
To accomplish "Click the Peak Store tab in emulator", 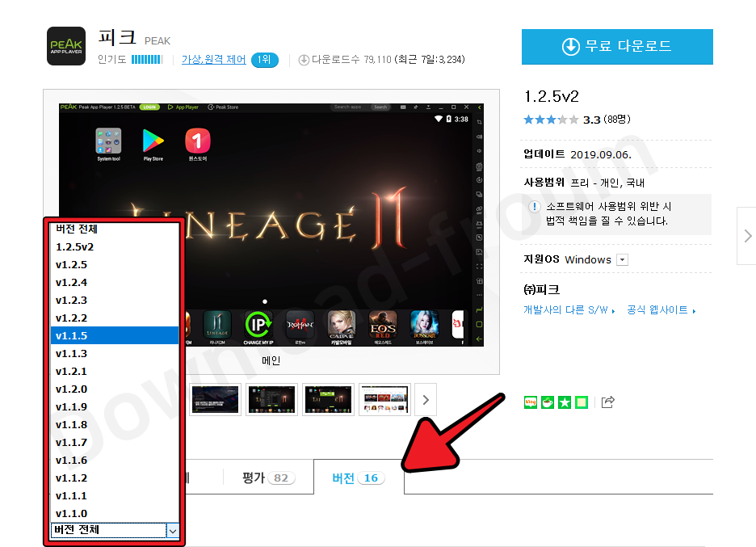I will tap(223, 107).
